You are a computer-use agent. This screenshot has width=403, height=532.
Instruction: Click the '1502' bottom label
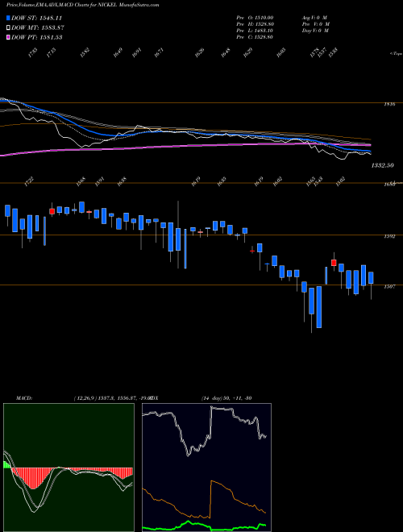[x=340, y=182]
